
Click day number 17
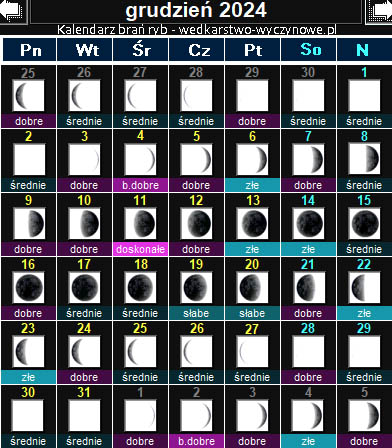point(84,264)
